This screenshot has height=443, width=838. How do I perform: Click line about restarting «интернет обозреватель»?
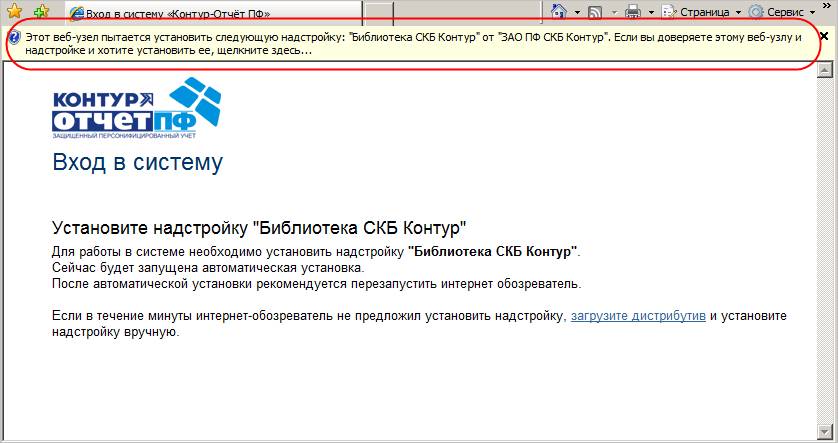pyautogui.click(x=316, y=284)
